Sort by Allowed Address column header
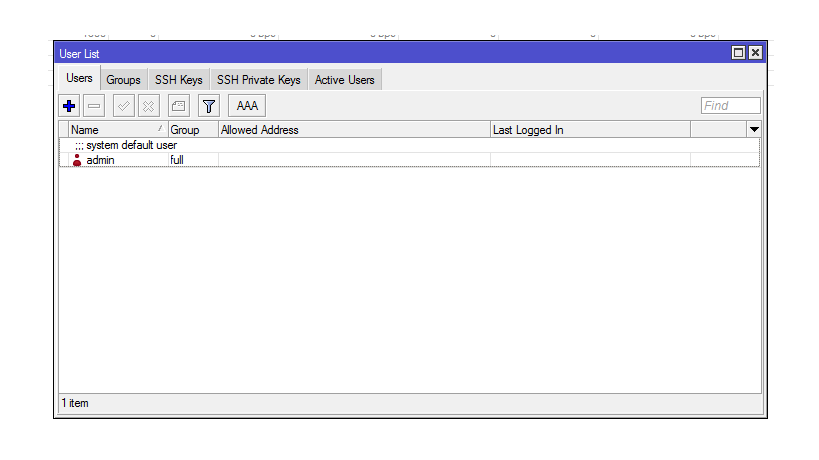 [354, 129]
